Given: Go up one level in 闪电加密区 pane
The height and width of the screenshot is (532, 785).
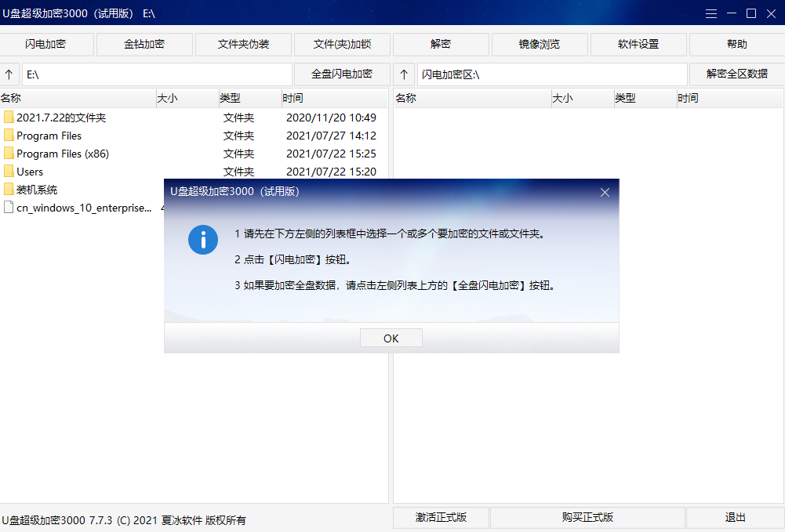Looking at the screenshot, I should 404,74.
